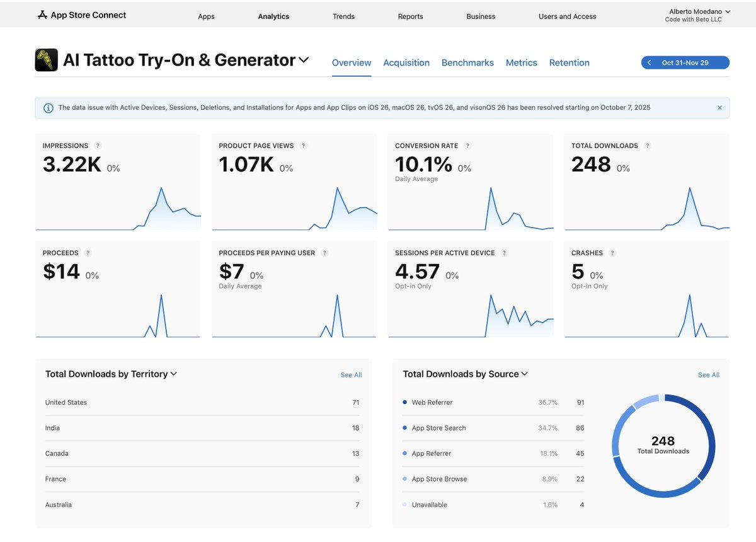Open the Apps menu
Screen dimensions: 756x542
(x=206, y=16)
